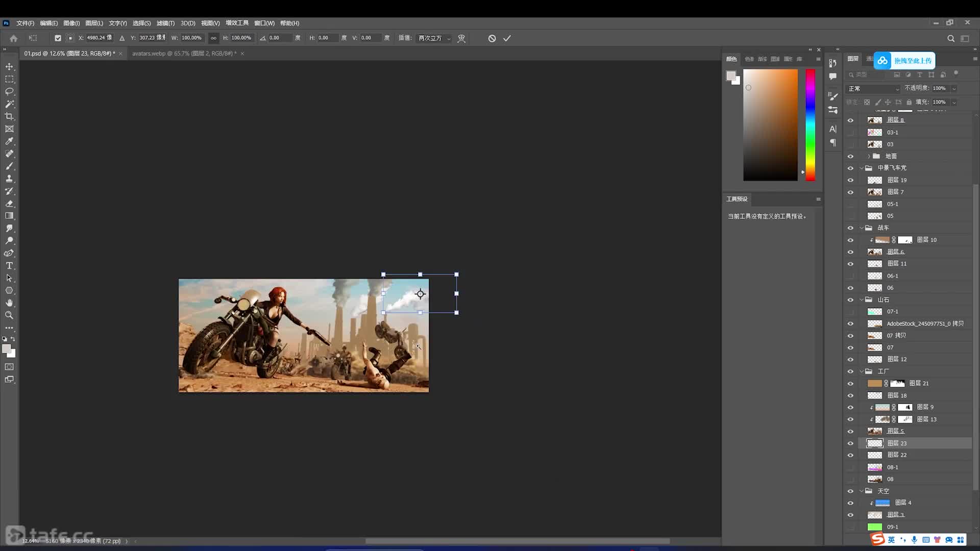Click the foreground color swatch in toolbar
This screenshot has width=980, height=551.
(x=7, y=349)
